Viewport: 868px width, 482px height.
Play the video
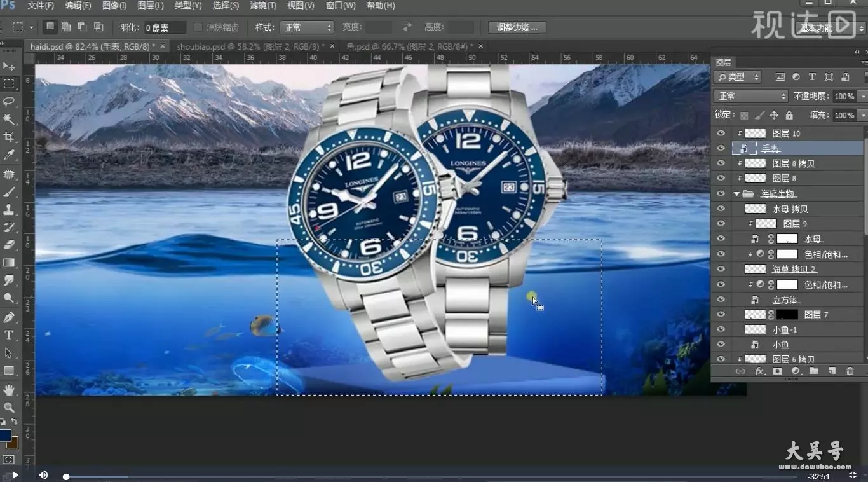15,475
